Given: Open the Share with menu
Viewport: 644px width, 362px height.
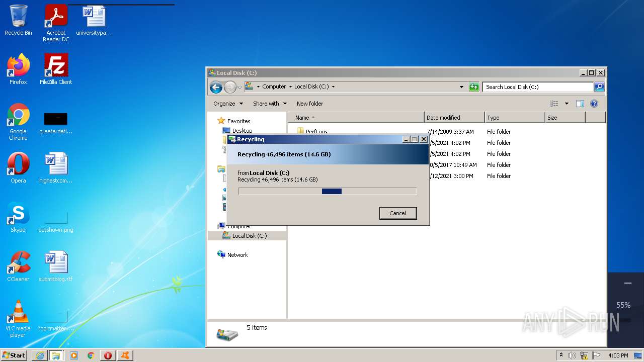Looking at the screenshot, I should [x=270, y=104].
